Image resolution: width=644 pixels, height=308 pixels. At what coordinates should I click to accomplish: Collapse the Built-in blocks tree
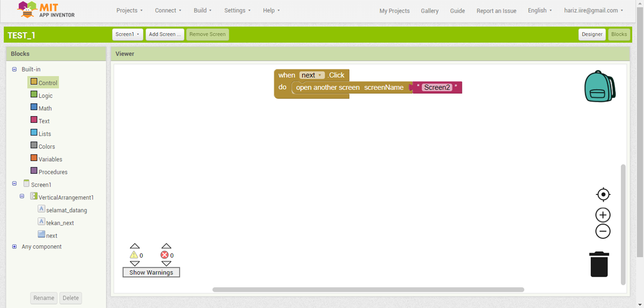(14, 69)
